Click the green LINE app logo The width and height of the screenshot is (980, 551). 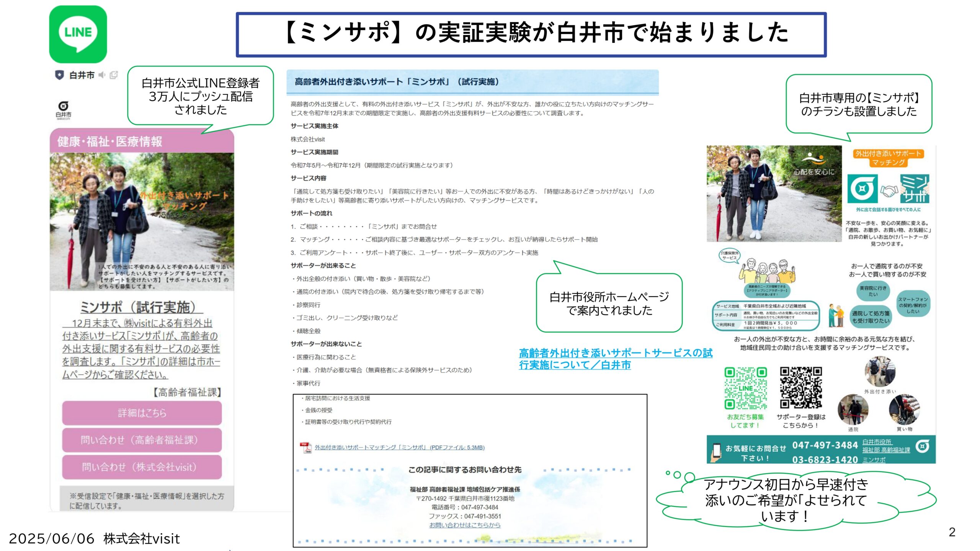tap(78, 34)
